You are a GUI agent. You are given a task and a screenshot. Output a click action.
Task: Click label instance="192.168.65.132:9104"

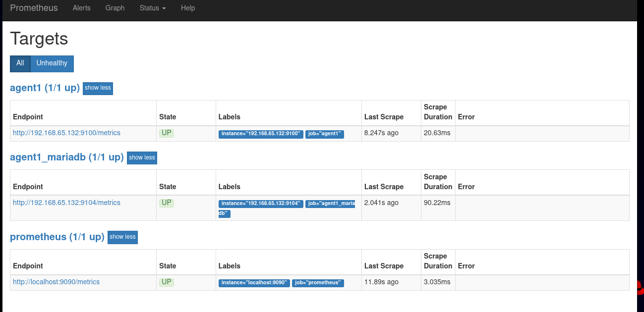[261, 204]
